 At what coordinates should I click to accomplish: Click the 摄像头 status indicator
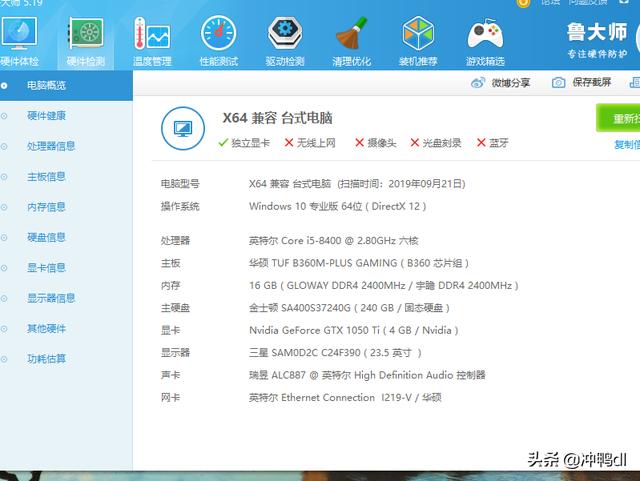click(376, 143)
